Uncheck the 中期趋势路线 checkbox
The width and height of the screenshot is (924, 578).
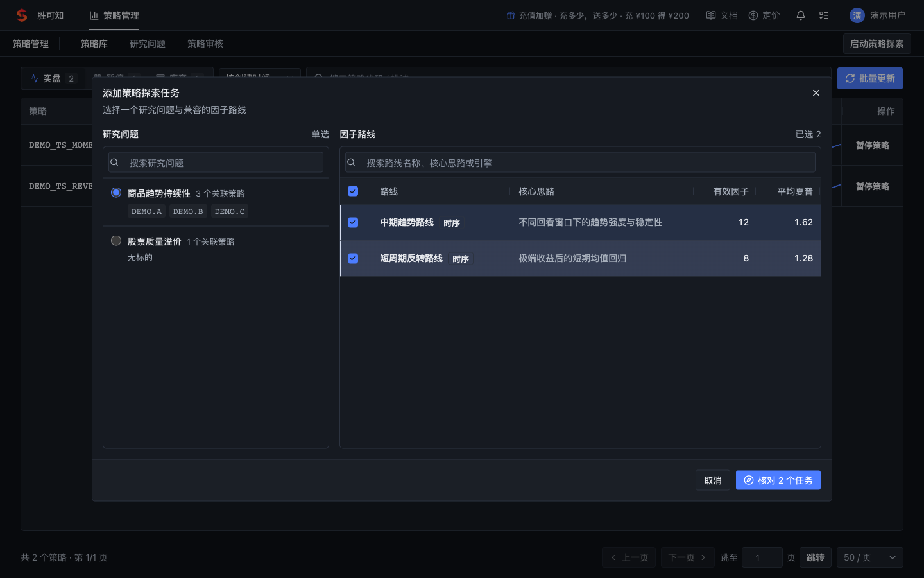click(x=353, y=222)
